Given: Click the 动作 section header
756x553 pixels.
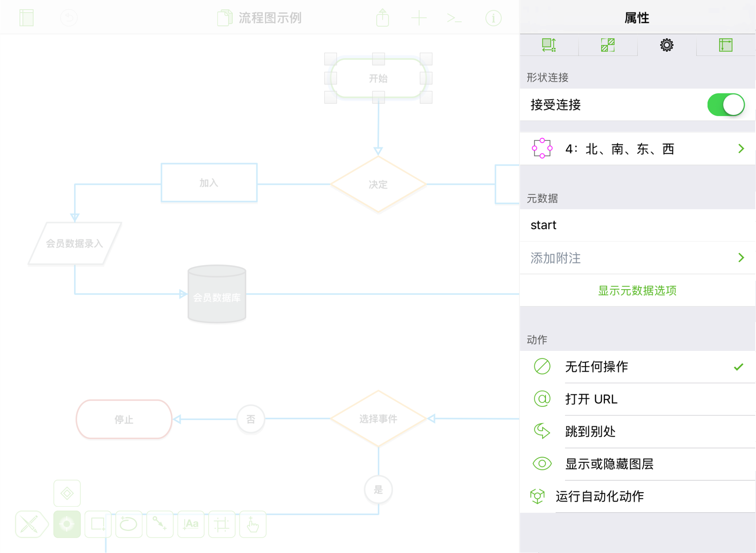Looking at the screenshot, I should (x=537, y=340).
